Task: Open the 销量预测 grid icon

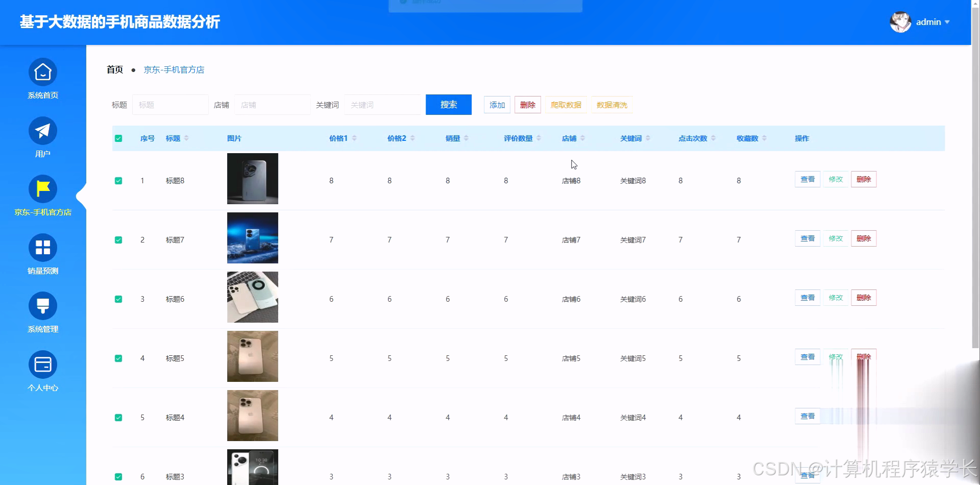Action: coord(42,248)
